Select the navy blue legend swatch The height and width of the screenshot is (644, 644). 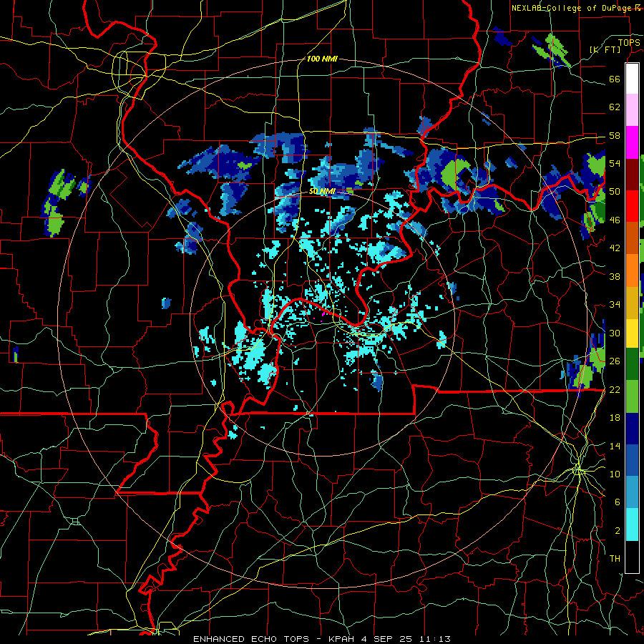coord(632,429)
